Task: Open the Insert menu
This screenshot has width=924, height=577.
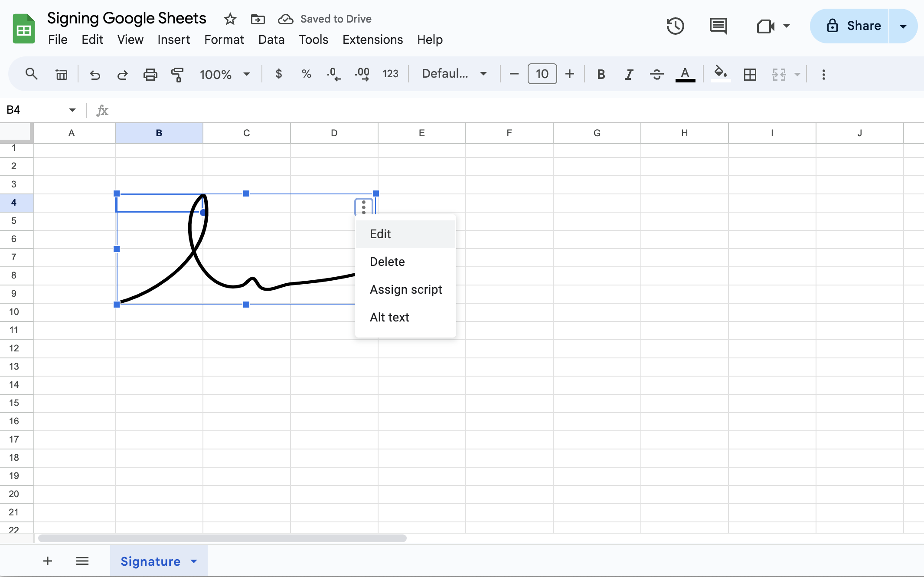Action: (x=173, y=39)
